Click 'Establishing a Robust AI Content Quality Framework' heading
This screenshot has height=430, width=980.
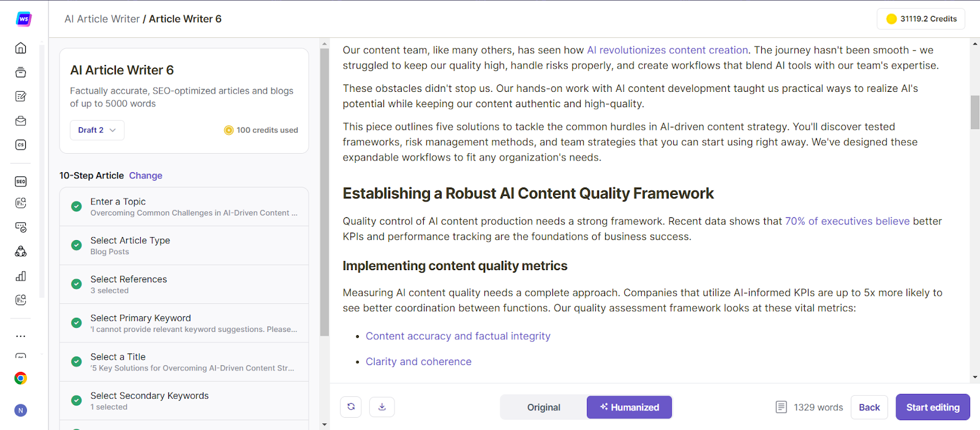coord(528,194)
